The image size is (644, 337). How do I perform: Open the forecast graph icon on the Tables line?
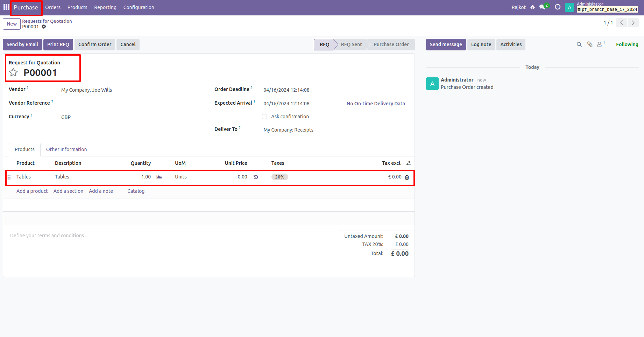159,177
